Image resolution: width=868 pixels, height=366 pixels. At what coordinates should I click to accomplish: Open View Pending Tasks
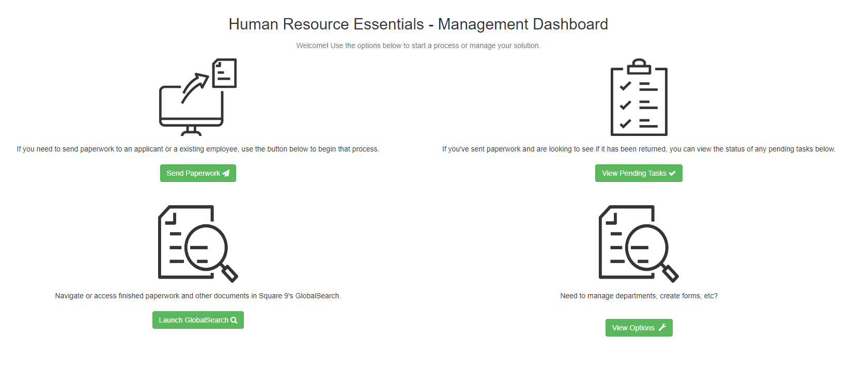point(634,173)
